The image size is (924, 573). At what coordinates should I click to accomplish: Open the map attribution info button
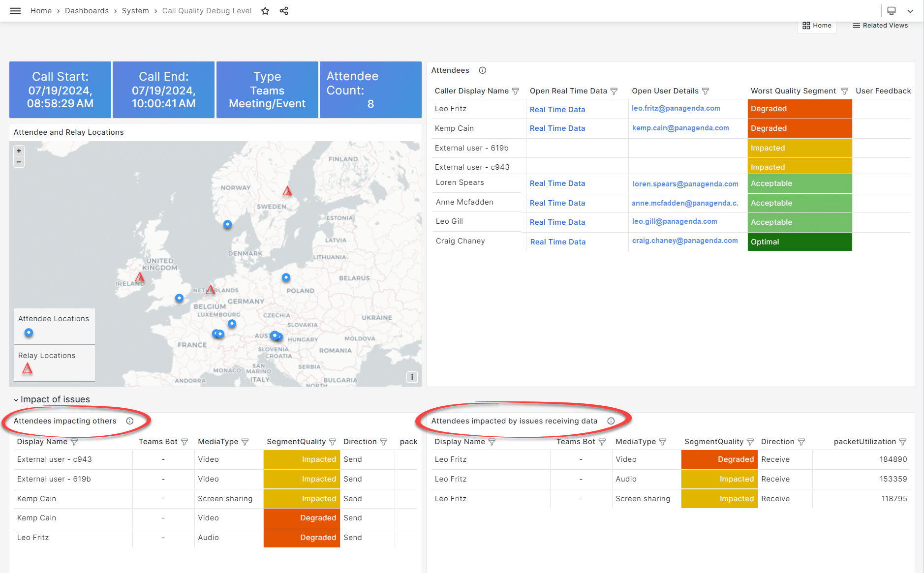(412, 377)
